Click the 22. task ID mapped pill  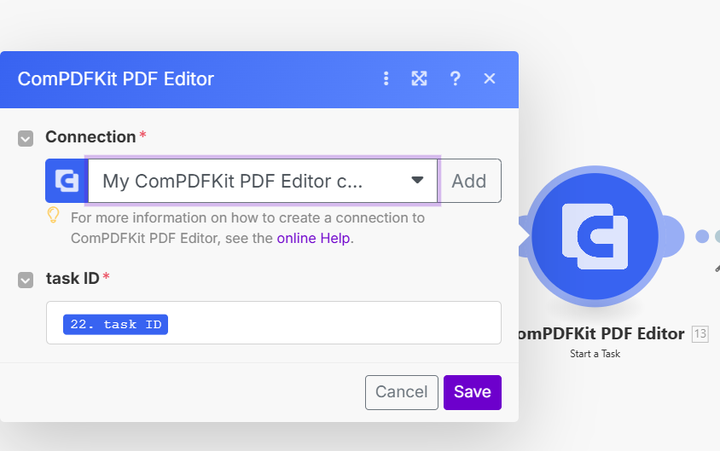[x=115, y=324]
